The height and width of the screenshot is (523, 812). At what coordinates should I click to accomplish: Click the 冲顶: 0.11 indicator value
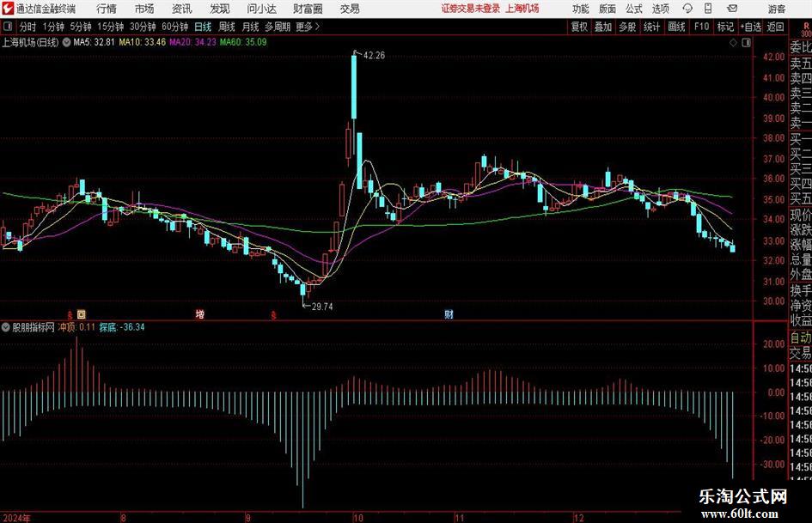[76, 327]
